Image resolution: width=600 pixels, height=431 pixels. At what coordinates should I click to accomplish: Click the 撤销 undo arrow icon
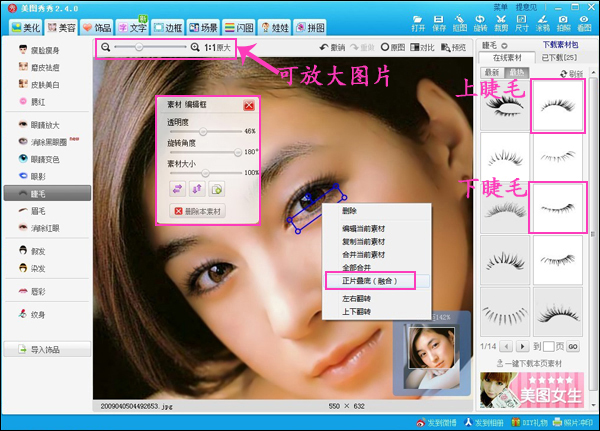coord(326,47)
